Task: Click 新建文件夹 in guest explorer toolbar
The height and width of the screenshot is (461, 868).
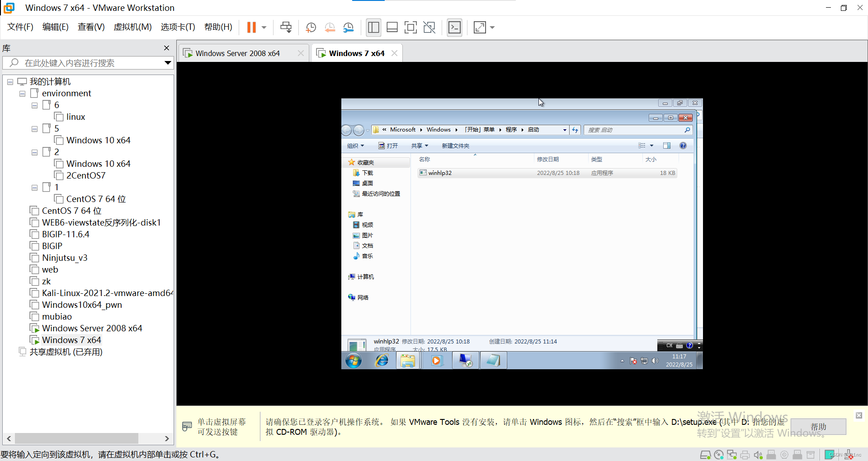Action: [x=456, y=146]
